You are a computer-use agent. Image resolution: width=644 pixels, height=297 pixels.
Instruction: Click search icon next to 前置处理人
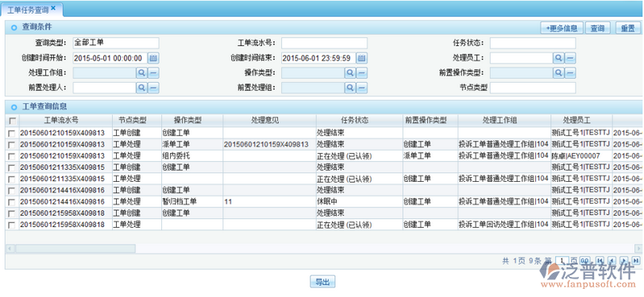(141, 88)
